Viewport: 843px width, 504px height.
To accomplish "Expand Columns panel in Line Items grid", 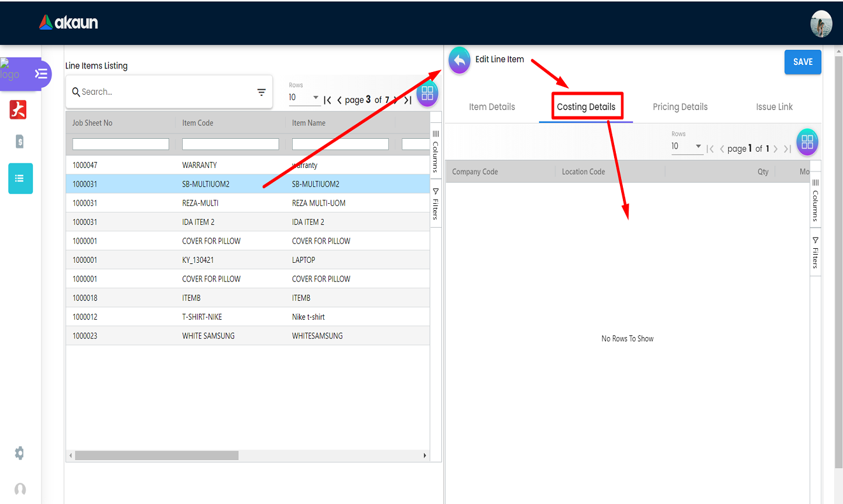I will 436,152.
